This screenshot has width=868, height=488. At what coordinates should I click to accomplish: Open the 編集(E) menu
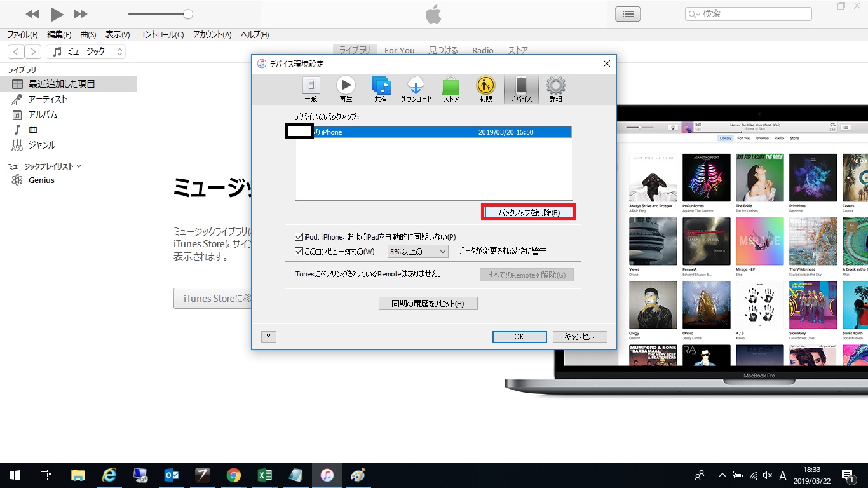click(x=59, y=35)
